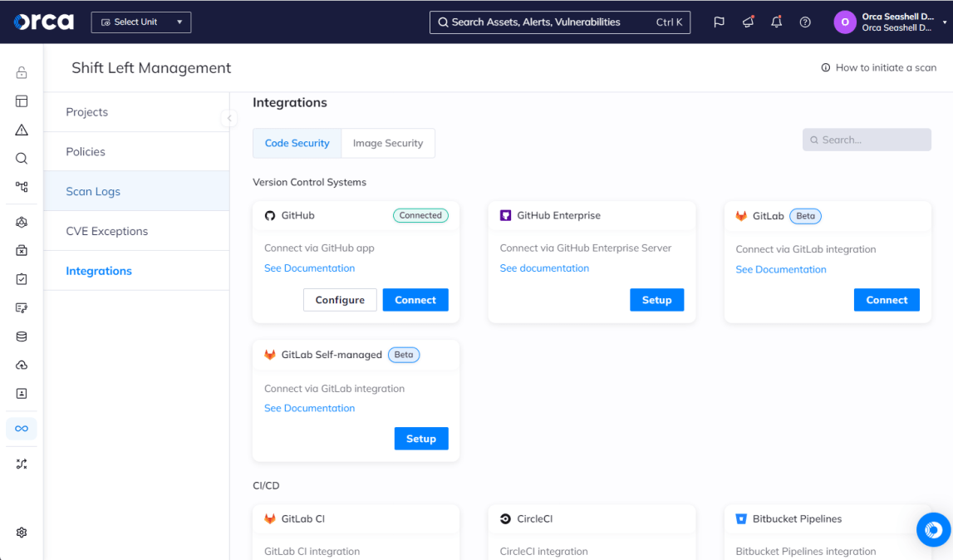Viewport: 953px width, 560px height.
Task: Click the Shift Left Management title
Action: pos(151,67)
